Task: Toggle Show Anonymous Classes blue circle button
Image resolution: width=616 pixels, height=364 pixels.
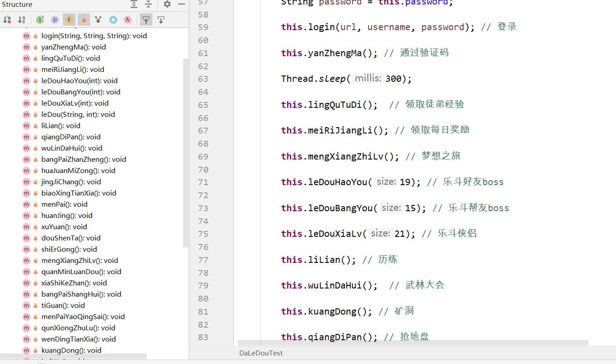Action: (113, 19)
